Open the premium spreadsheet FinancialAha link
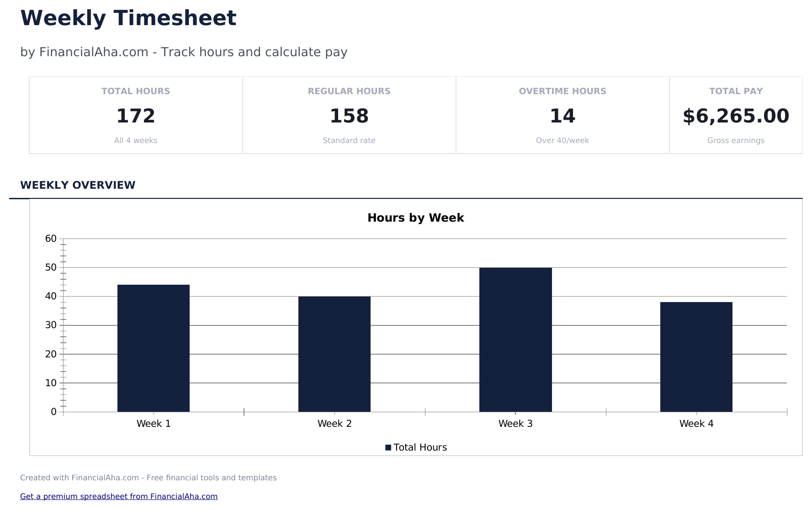 pos(119,496)
